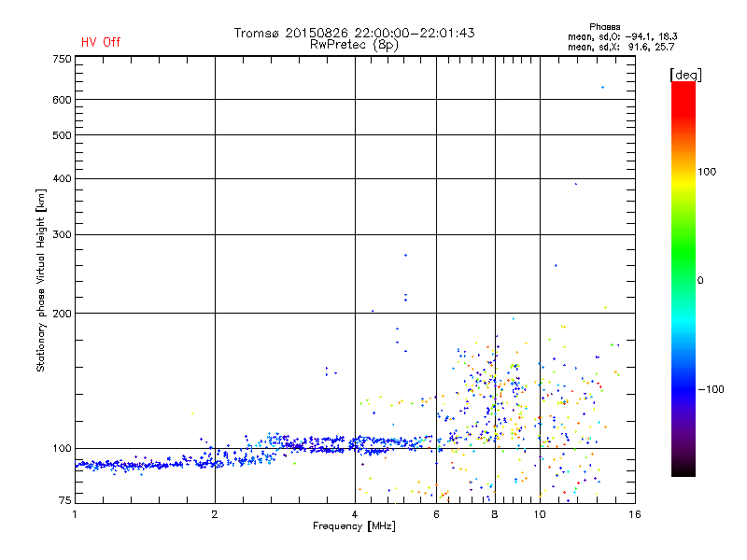Click the y-axis tick label '600'

click(x=62, y=100)
